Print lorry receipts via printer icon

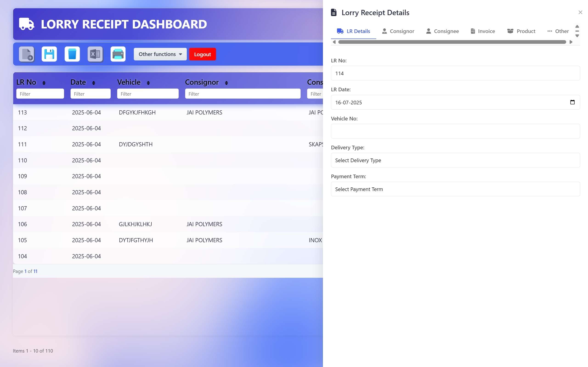pyautogui.click(x=118, y=54)
